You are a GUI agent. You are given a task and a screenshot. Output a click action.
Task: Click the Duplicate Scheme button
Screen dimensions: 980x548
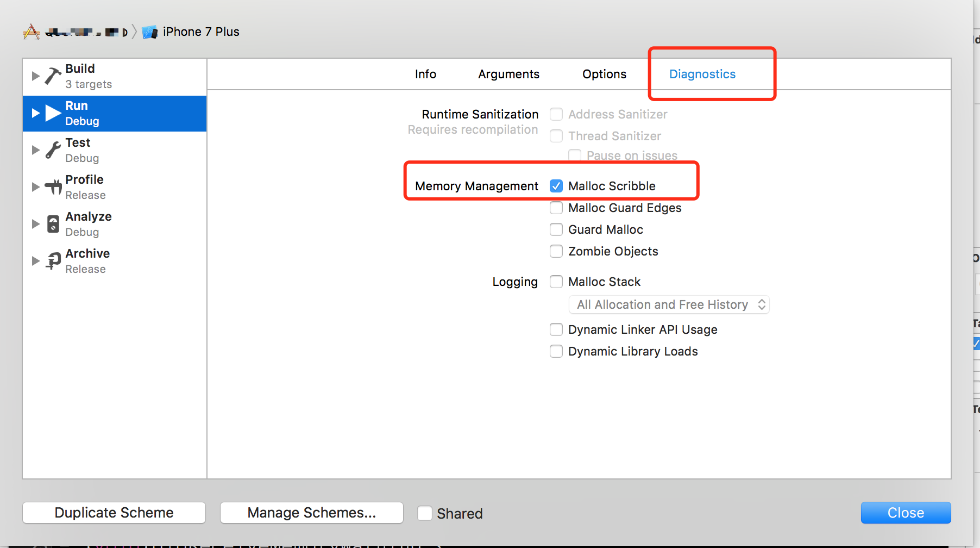[114, 513]
